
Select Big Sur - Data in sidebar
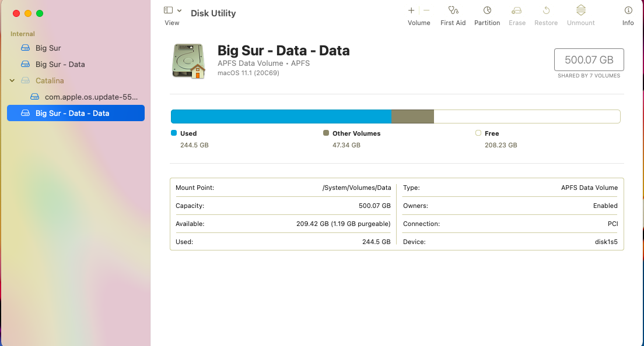(76, 64)
